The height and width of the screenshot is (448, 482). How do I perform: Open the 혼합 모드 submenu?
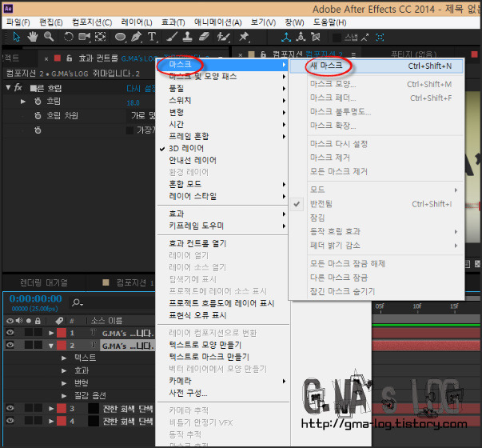coord(222,184)
